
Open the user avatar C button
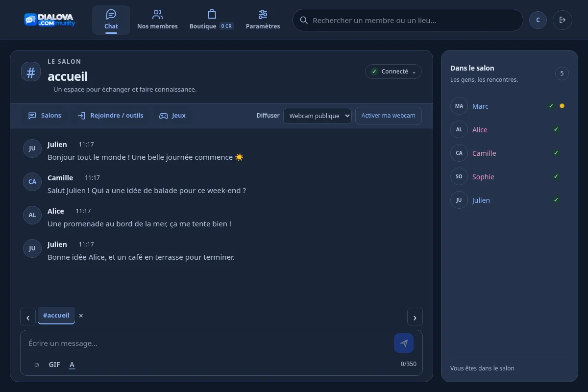click(538, 20)
